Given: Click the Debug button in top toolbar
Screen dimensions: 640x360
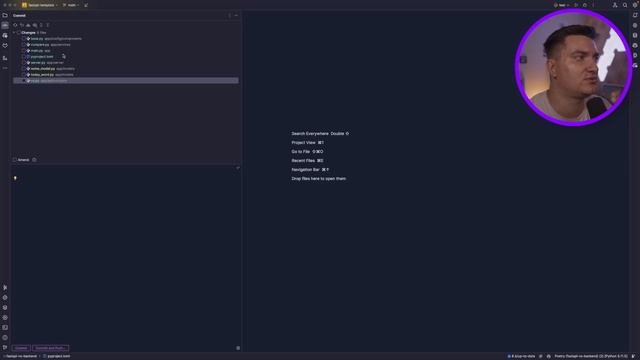Looking at the screenshot, I should click(584, 5).
